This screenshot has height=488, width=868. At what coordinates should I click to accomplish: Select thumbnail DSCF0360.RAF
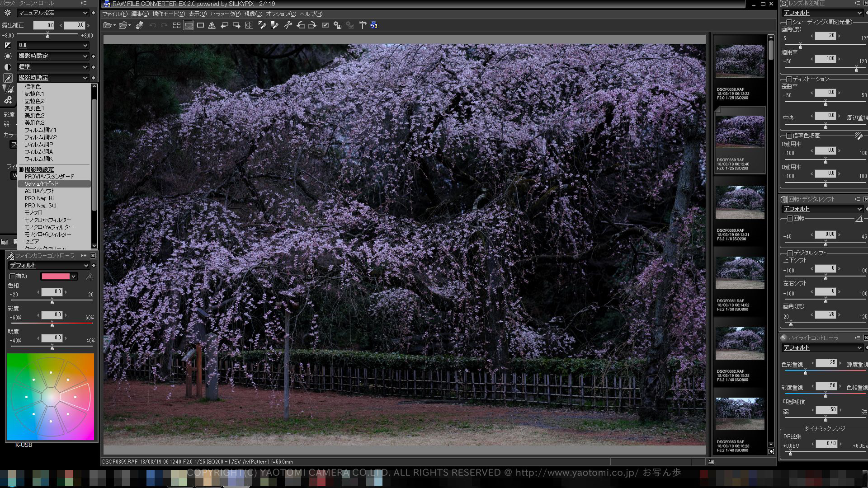pyautogui.click(x=740, y=211)
